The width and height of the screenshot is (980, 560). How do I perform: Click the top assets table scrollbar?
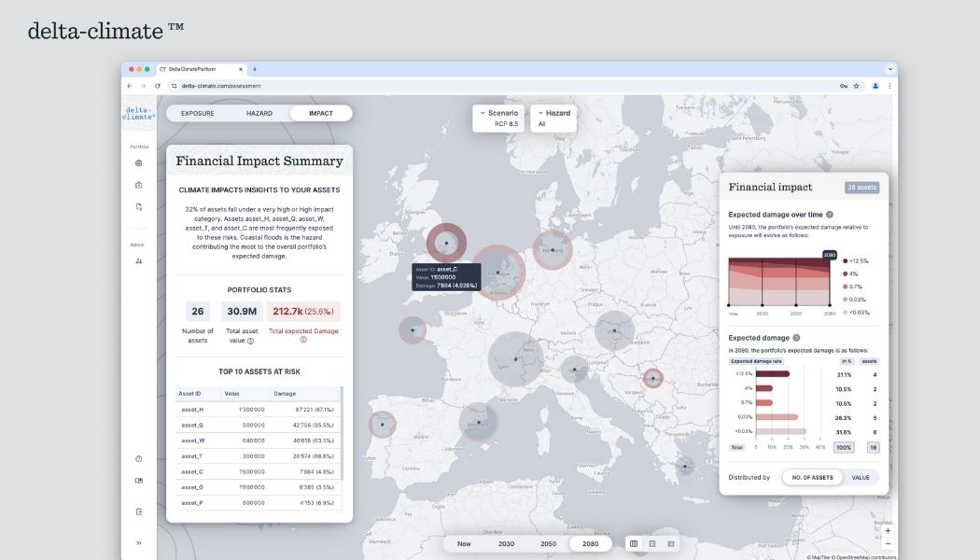(342, 433)
